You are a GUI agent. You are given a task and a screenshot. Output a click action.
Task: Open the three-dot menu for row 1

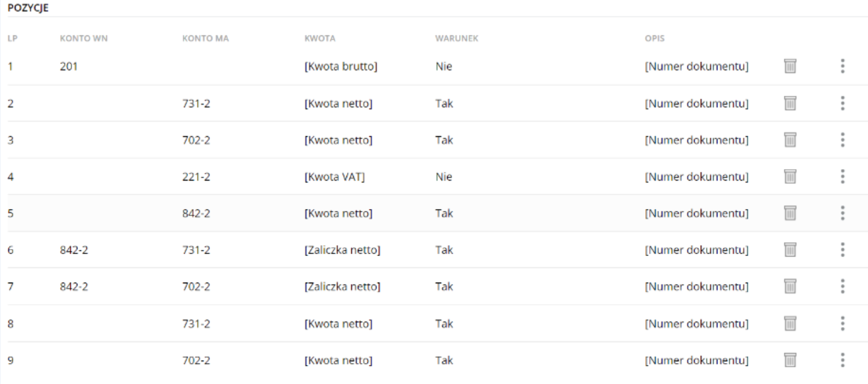[x=842, y=66]
